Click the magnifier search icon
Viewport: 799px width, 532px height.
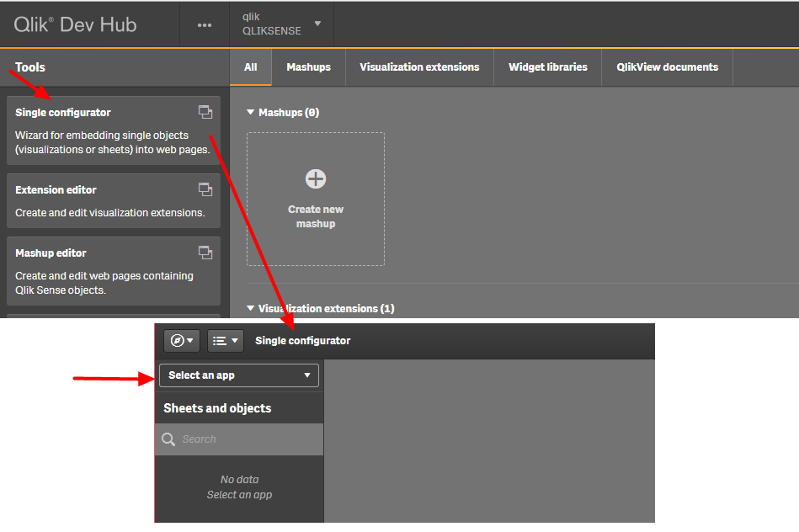coord(168,439)
